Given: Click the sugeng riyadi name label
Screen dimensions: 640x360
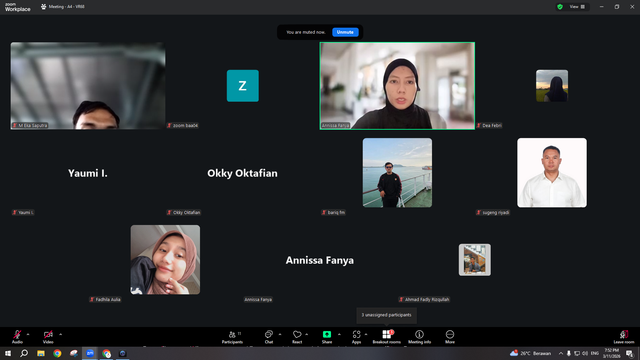Looking at the screenshot, I should (493, 212).
